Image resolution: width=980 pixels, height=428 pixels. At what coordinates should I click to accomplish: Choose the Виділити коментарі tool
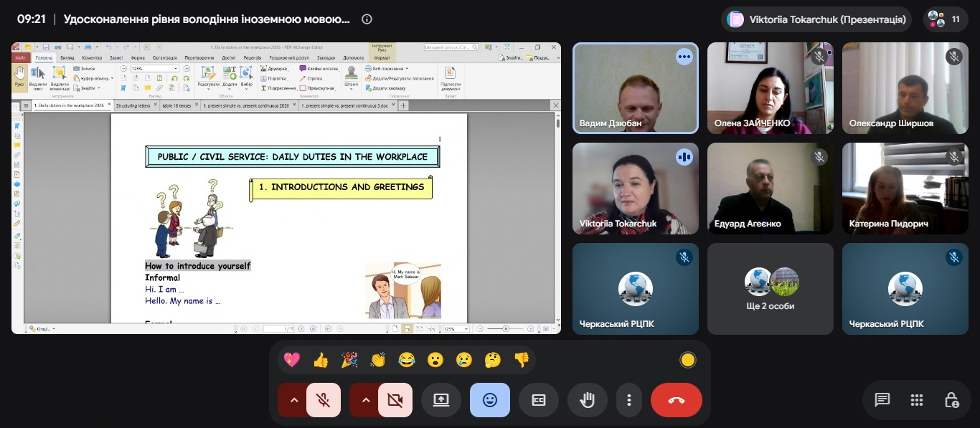tap(60, 78)
